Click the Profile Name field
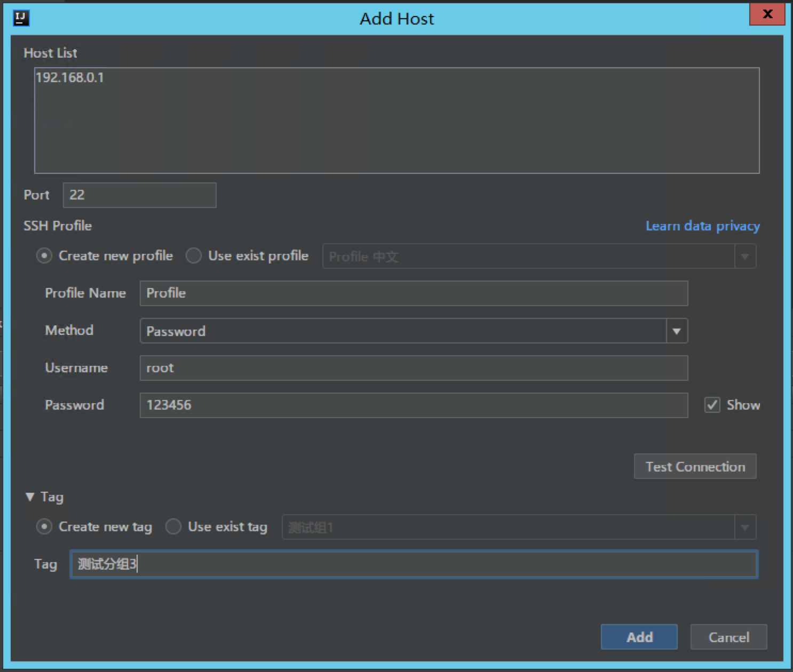The height and width of the screenshot is (672, 793). (413, 293)
